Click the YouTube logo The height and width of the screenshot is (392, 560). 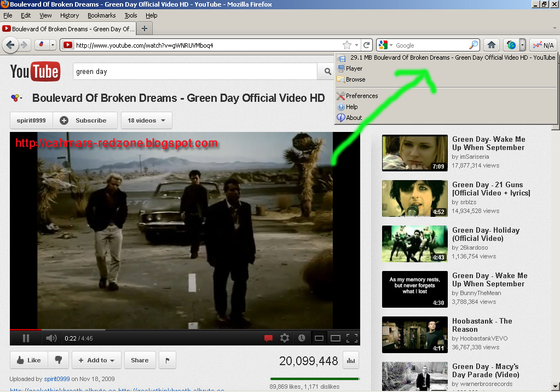(x=35, y=71)
